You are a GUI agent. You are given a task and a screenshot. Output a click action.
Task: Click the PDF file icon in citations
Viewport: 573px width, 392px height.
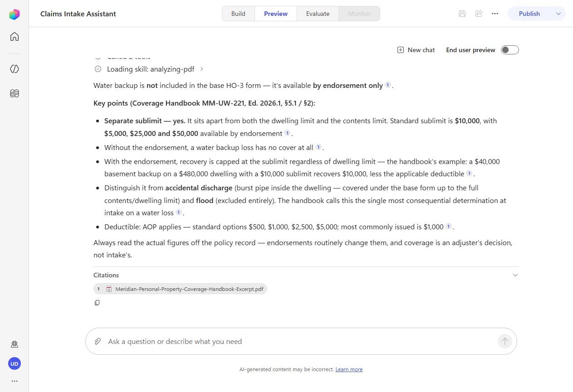tap(109, 289)
